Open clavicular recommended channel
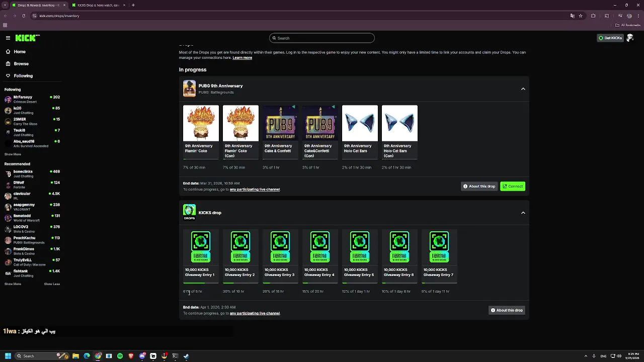Screen dimensions: 644x362 pyautogui.click(x=32, y=196)
